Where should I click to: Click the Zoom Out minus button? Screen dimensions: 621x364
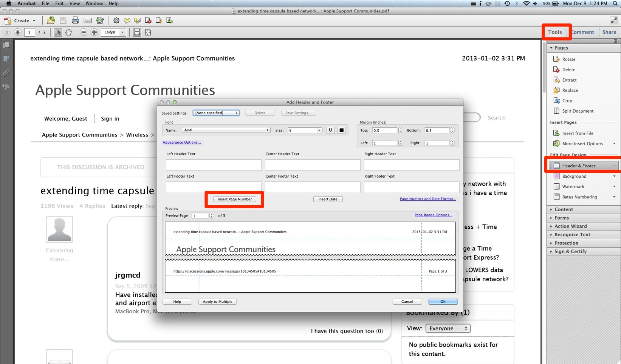point(84,33)
